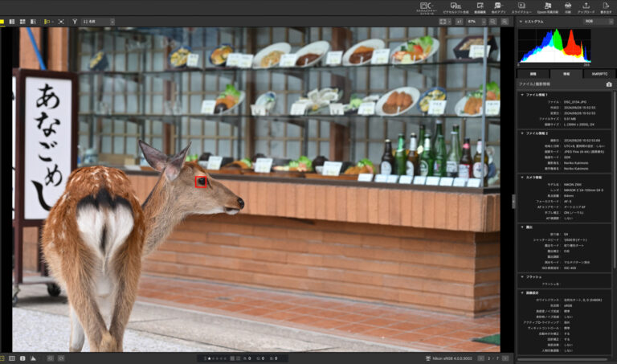Open the RGB channel dropdown in histogram
617x364 pixels.
tap(595, 22)
